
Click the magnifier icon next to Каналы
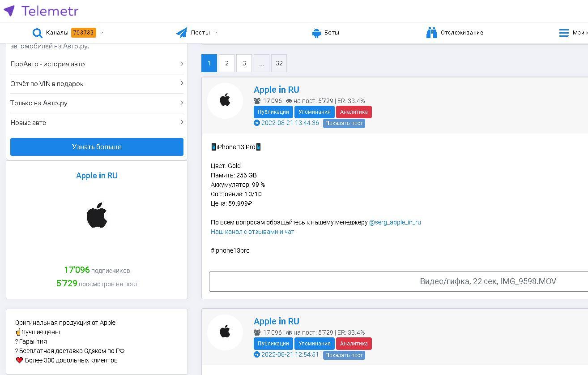(x=37, y=33)
